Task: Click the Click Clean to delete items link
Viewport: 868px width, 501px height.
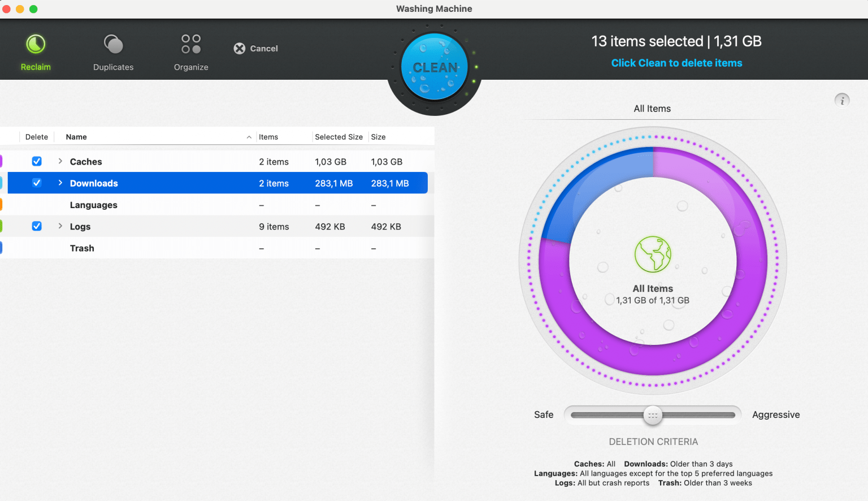Action: pos(676,63)
